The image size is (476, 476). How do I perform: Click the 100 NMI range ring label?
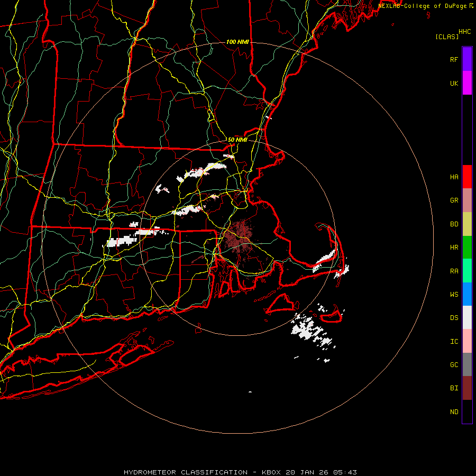pos(237,42)
